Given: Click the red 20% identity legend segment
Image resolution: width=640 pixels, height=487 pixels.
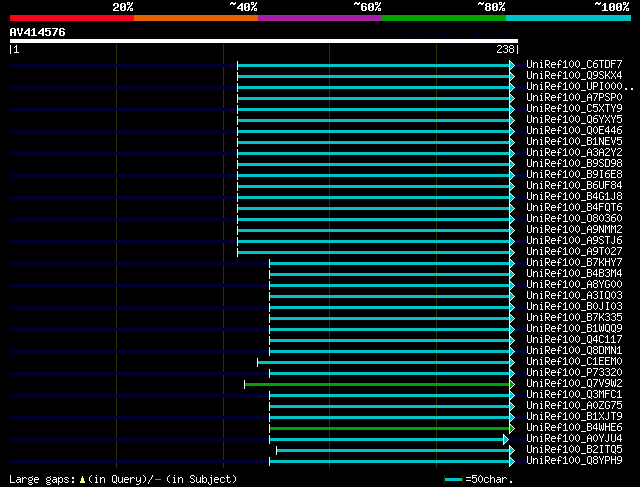Looking at the screenshot, I should pos(72,18).
